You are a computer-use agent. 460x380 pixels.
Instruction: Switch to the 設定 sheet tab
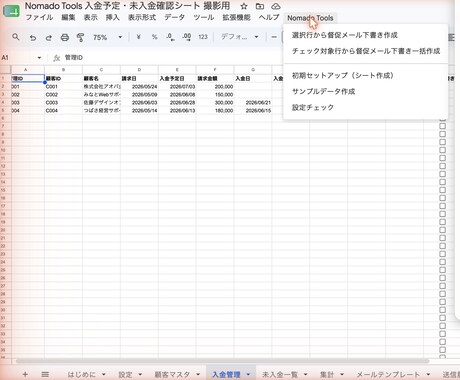click(125, 374)
